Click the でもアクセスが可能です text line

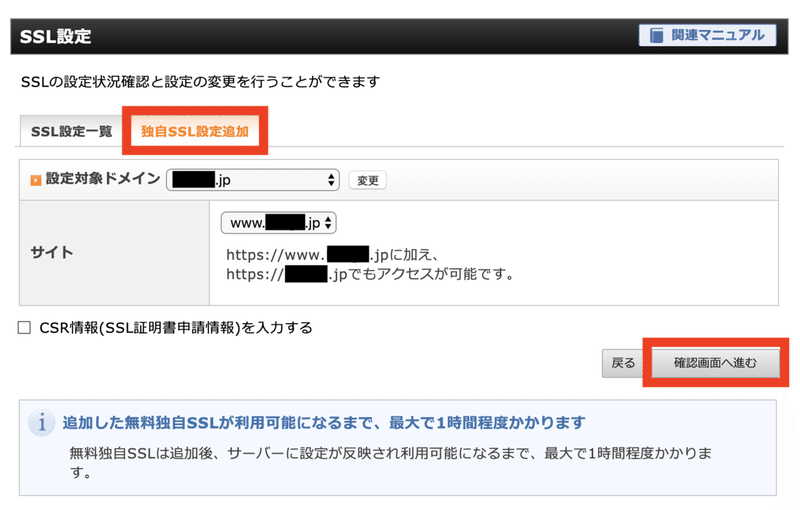pos(370,274)
